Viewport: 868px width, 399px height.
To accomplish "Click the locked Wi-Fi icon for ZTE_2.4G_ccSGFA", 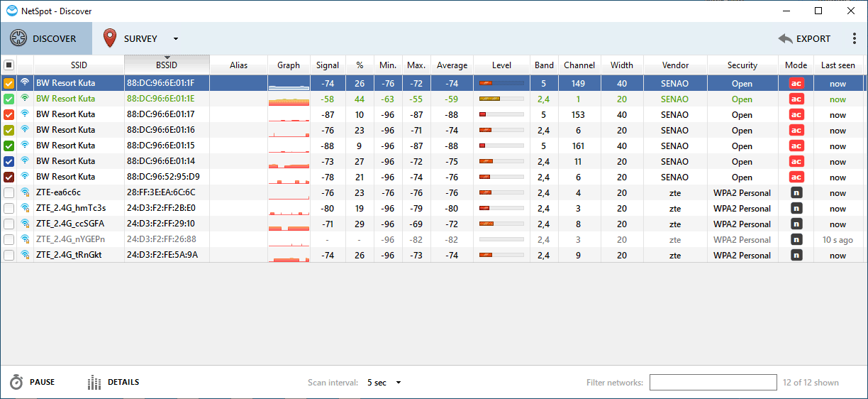I will coord(25,224).
